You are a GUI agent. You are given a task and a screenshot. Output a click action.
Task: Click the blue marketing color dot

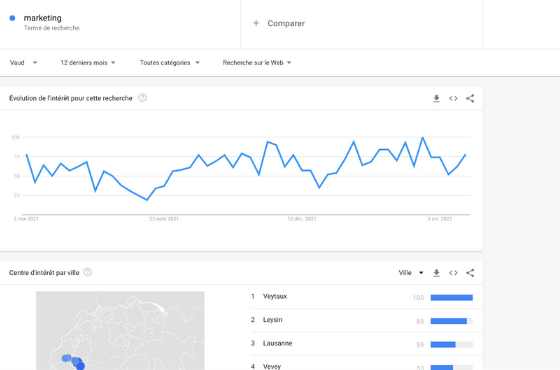click(x=12, y=18)
